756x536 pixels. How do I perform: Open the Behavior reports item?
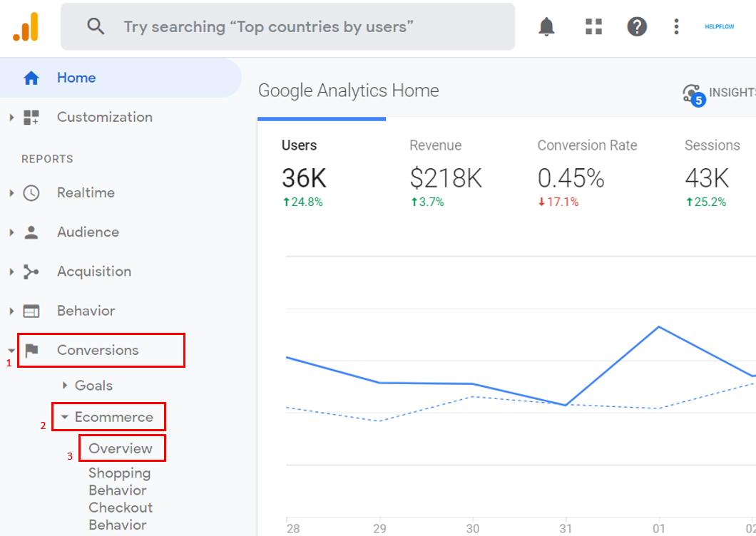click(x=86, y=311)
